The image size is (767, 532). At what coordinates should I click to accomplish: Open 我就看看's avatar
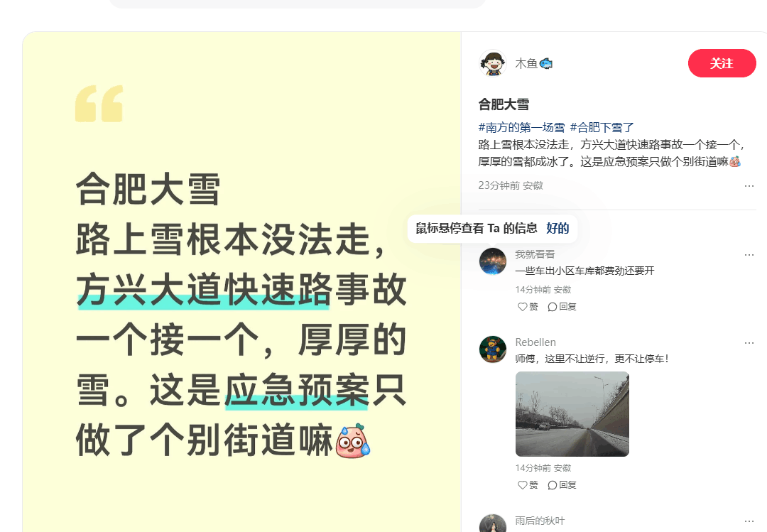pyautogui.click(x=493, y=261)
